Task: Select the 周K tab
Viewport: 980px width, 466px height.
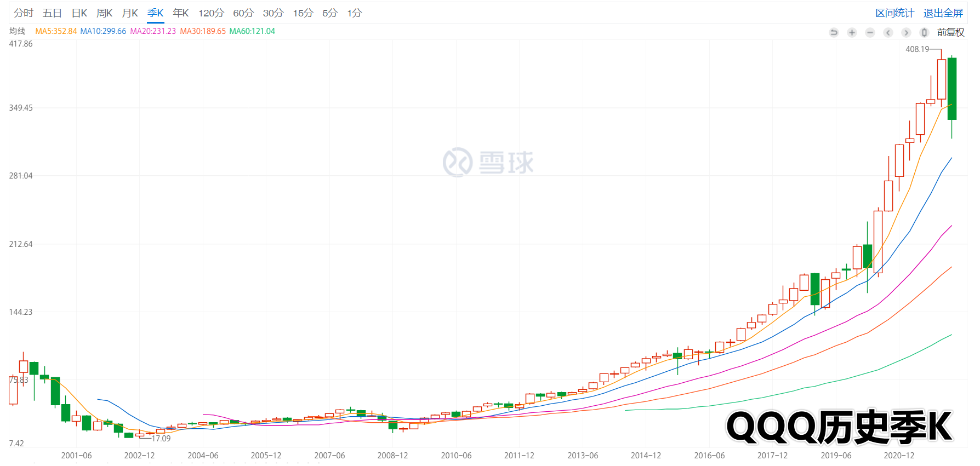Action: point(105,13)
